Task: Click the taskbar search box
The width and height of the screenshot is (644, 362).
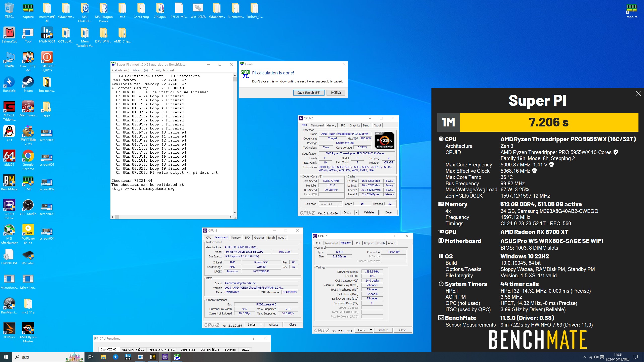Action: click(48, 357)
